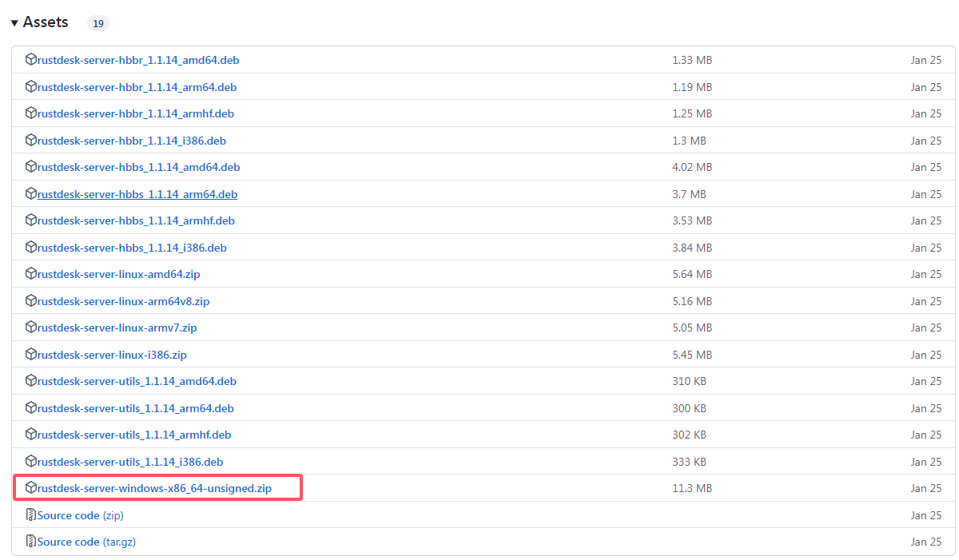This screenshot has width=959, height=560.
Task: Collapse the Assets section triangle
Action: [14, 23]
